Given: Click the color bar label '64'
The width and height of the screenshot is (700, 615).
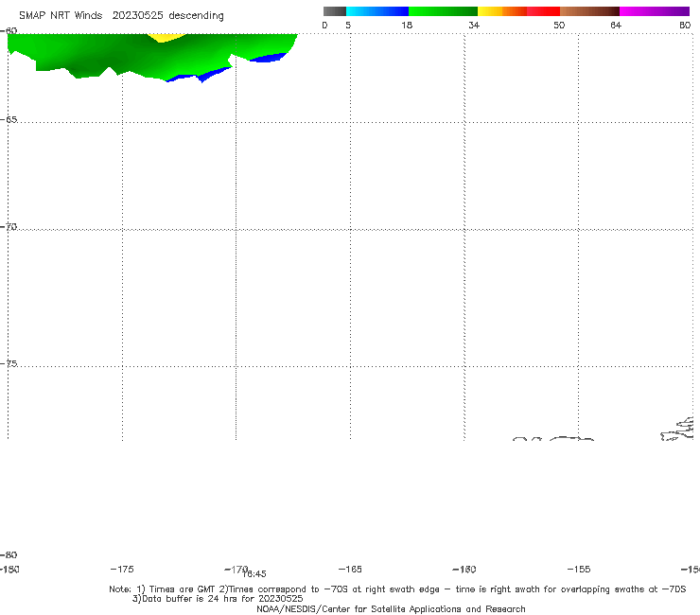Looking at the screenshot, I should coord(616,25).
